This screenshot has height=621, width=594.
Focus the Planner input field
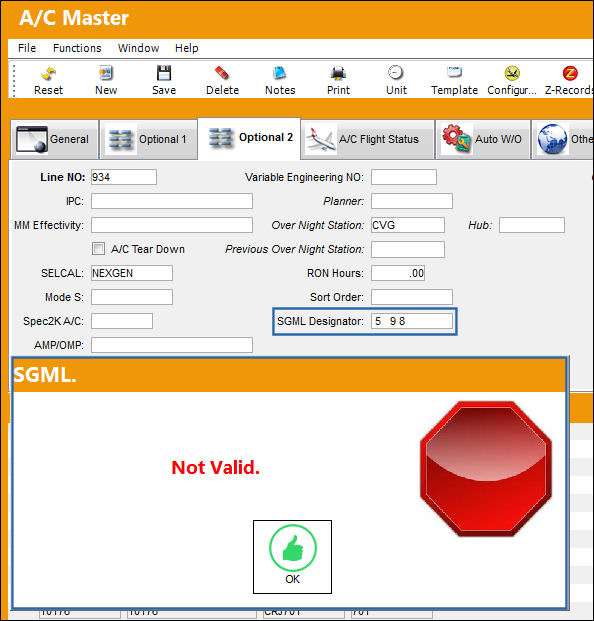[411, 201]
